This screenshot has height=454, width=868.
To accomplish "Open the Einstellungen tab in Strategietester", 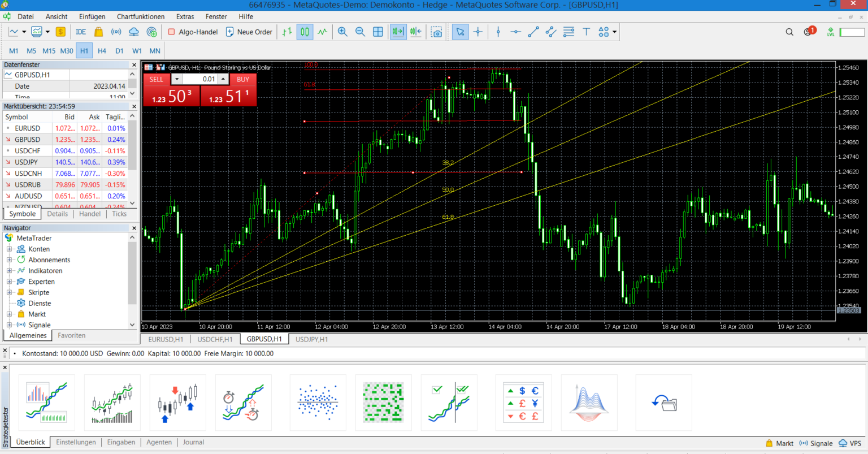I will (76, 442).
